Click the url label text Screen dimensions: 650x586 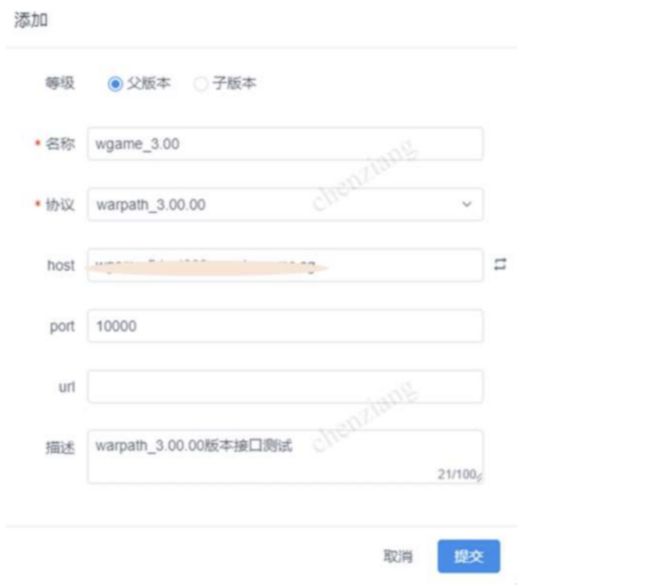(x=67, y=387)
